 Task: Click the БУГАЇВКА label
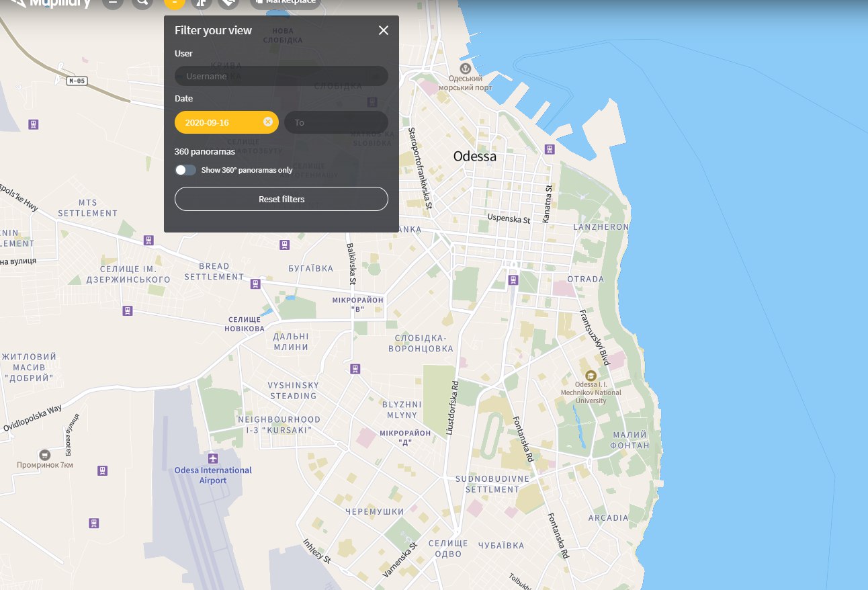click(310, 268)
